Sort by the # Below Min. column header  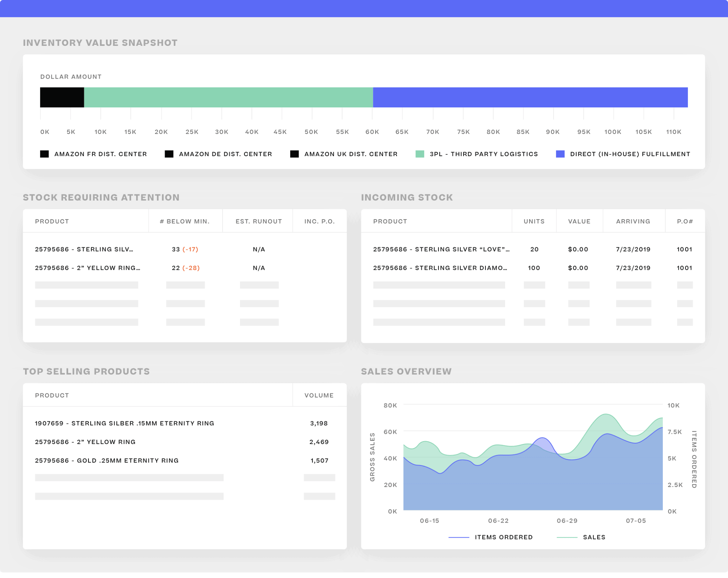(x=185, y=221)
